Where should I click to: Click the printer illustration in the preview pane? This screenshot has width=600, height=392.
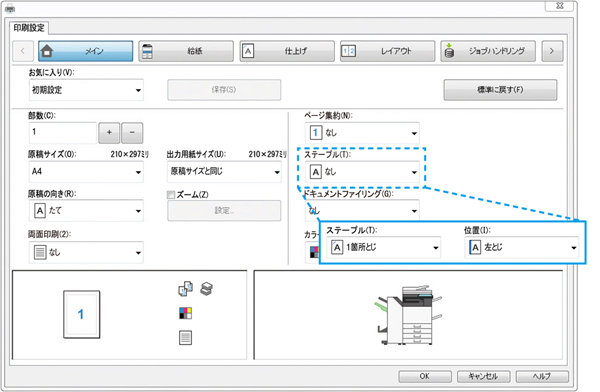[408, 315]
